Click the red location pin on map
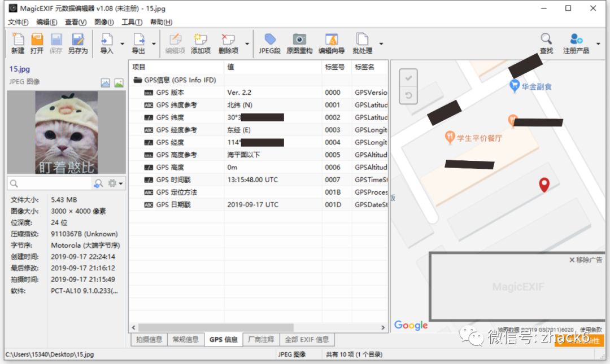The image size is (610, 364). tap(544, 185)
